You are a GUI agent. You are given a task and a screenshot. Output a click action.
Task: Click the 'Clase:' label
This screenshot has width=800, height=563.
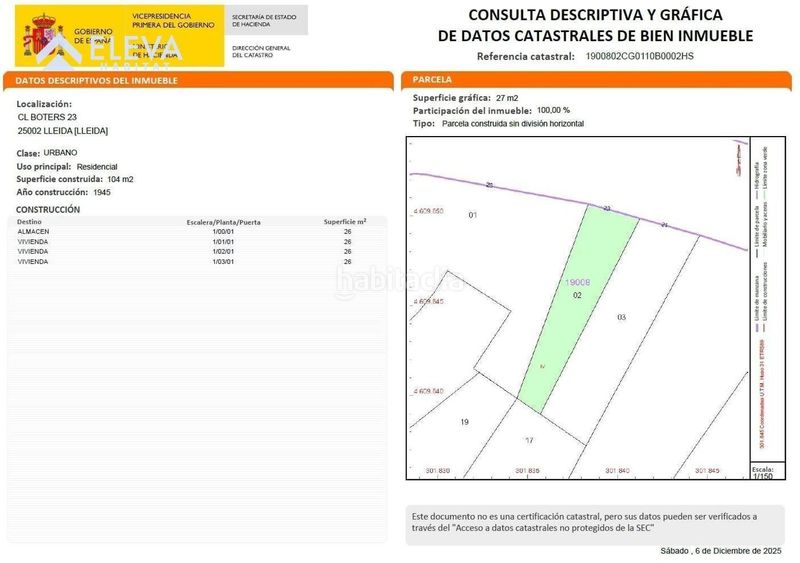[28, 153]
